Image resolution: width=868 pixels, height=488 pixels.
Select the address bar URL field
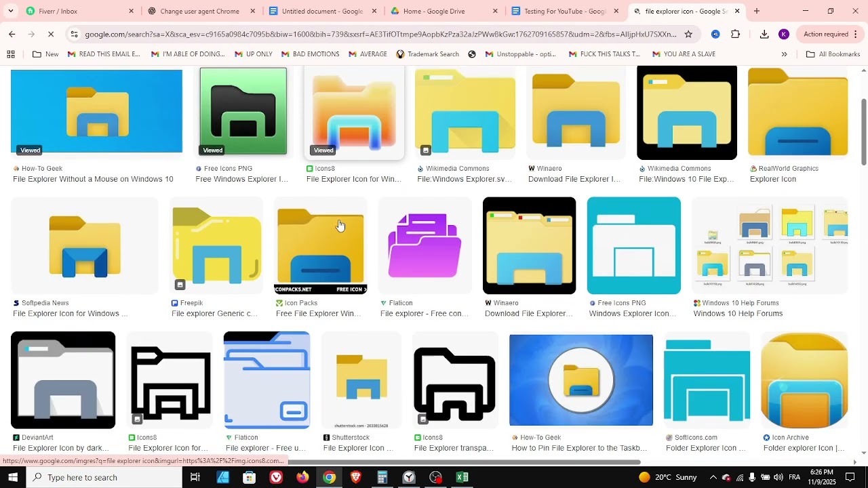point(380,34)
